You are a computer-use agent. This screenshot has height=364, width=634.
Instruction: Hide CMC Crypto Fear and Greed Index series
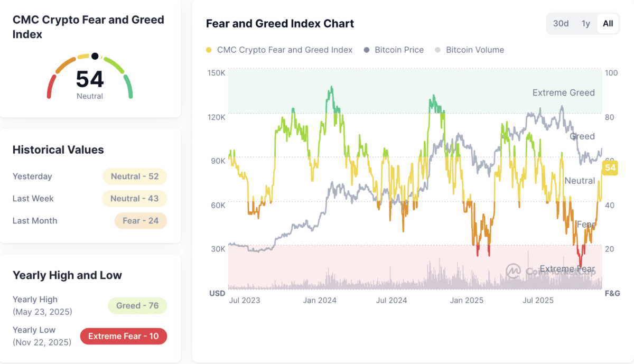[x=285, y=50]
